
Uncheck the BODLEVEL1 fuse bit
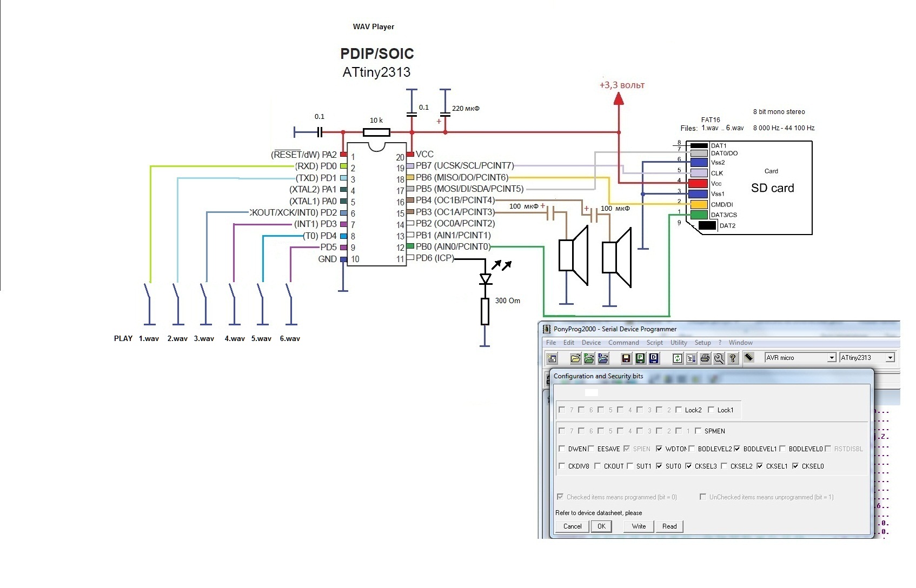pyautogui.click(x=737, y=449)
